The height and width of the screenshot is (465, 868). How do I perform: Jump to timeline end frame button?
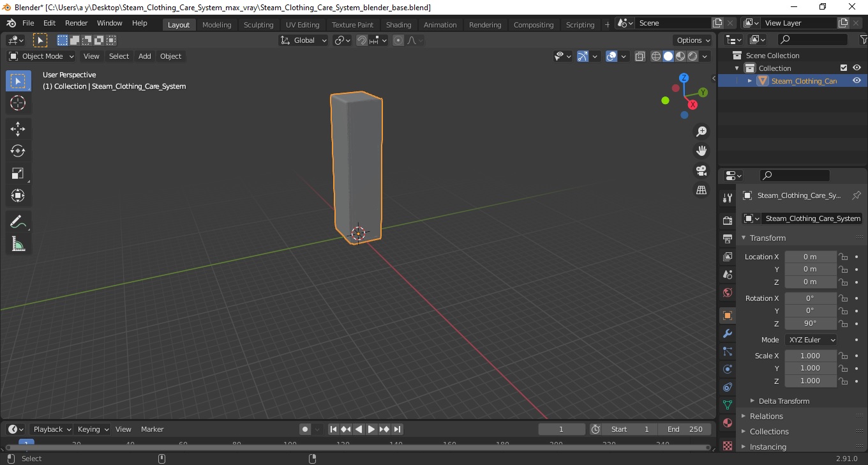point(397,429)
